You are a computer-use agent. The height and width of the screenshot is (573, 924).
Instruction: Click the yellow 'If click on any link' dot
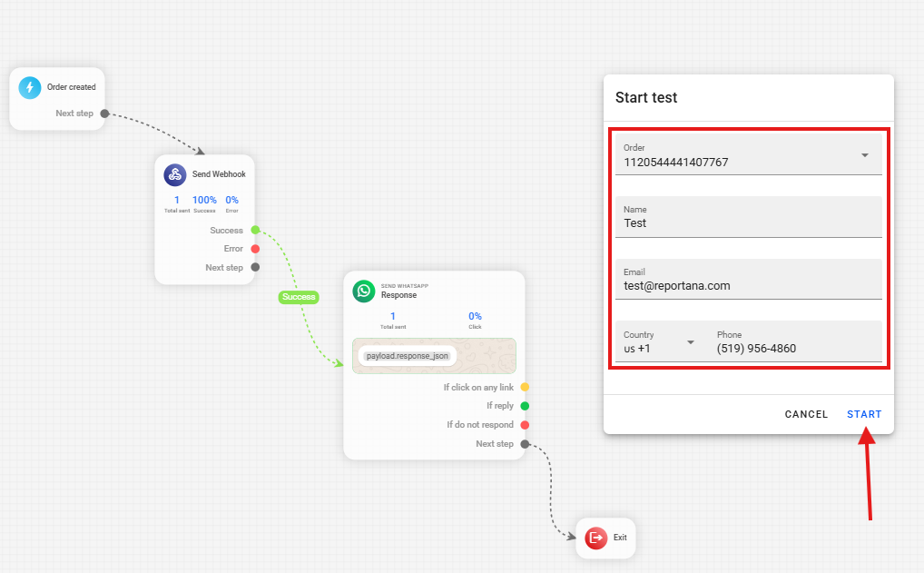525,388
